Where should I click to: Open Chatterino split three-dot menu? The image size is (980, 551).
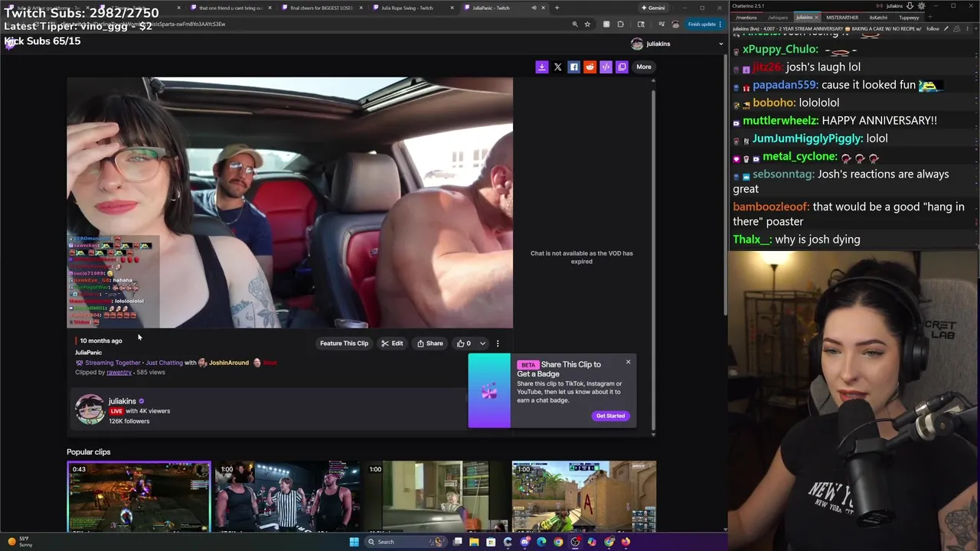[967, 29]
